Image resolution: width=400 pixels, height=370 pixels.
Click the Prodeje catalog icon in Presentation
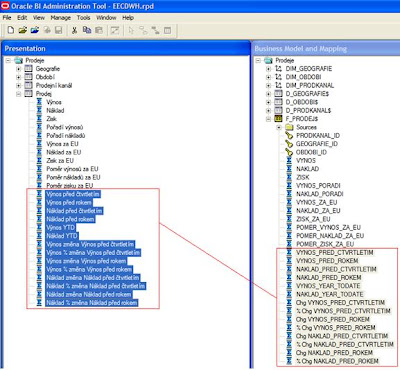(18, 60)
